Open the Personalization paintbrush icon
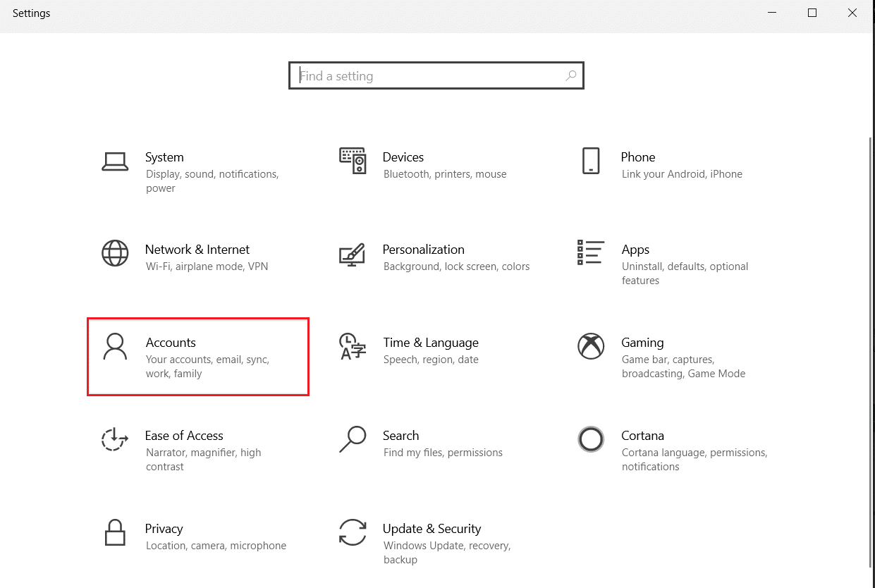 pyautogui.click(x=353, y=255)
